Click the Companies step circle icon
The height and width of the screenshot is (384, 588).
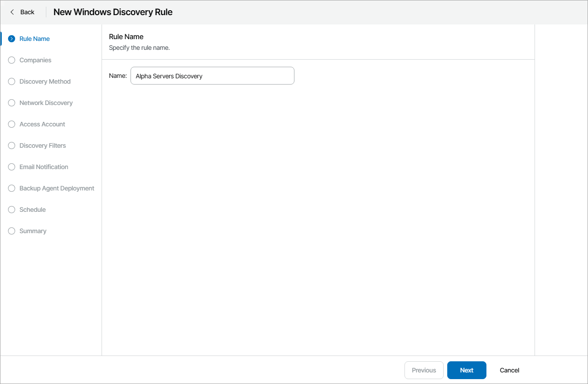(12, 60)
